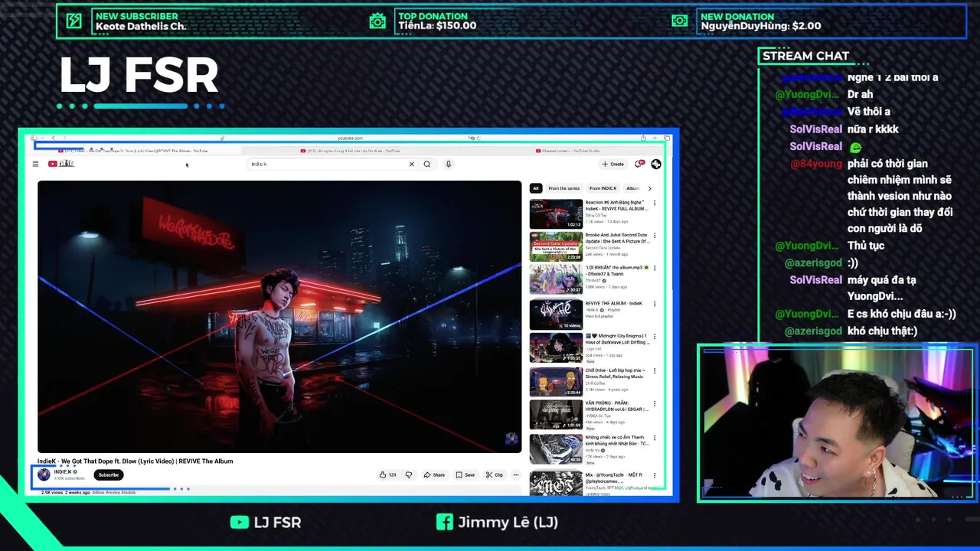This screenshot has width=980, height=551.
Task: Open the Safari share icon
Action: click(643, 138)
